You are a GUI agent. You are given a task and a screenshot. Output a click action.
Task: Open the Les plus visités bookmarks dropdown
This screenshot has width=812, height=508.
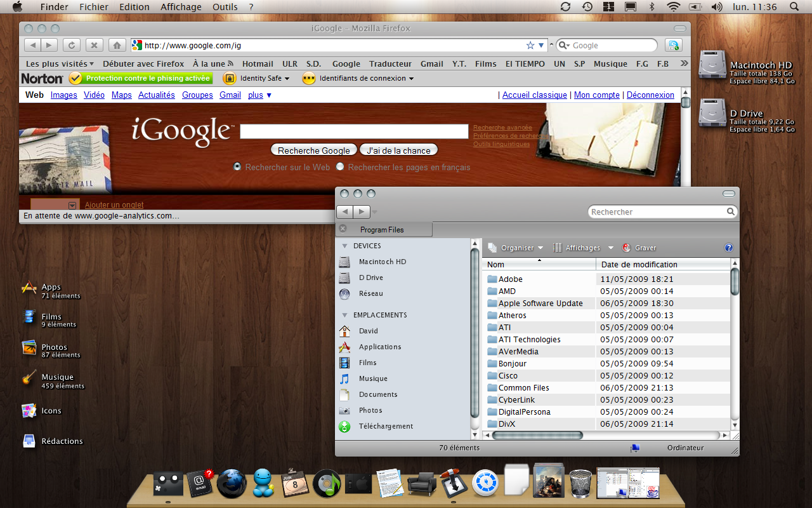pyautogui.click(x=60, y=63)
